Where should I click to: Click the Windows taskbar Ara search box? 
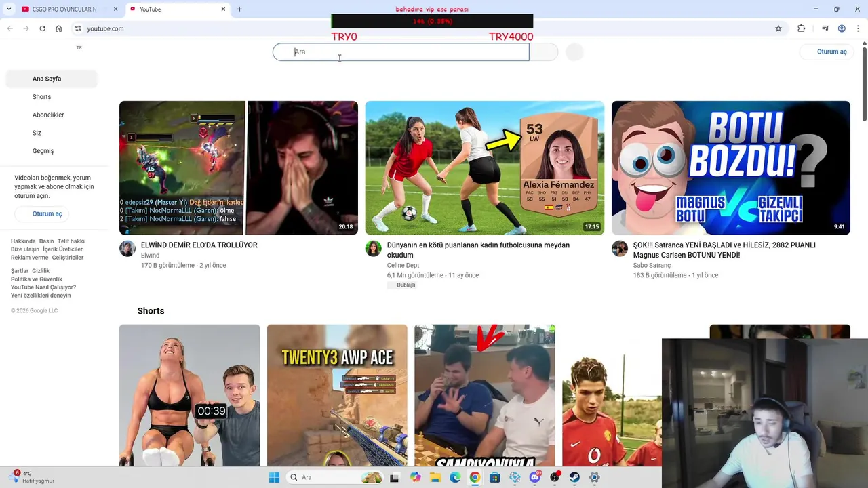[335, 477]
